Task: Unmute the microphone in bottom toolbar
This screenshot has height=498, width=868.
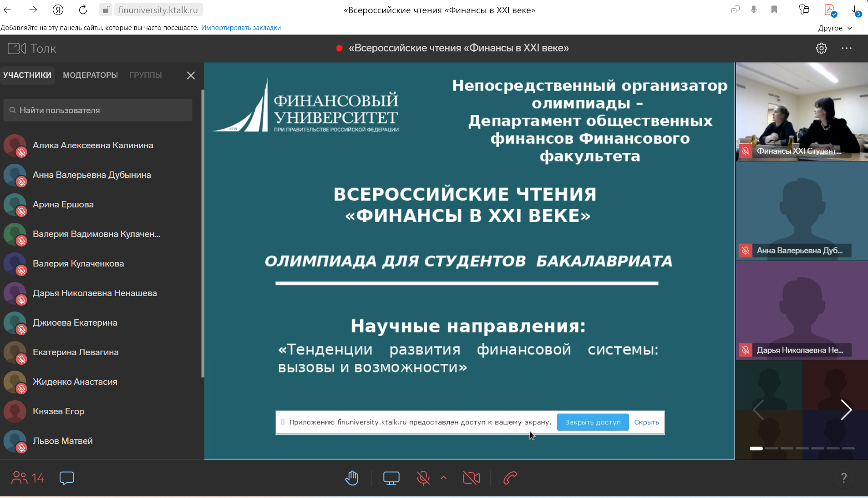Action: [x=423, y=478]
